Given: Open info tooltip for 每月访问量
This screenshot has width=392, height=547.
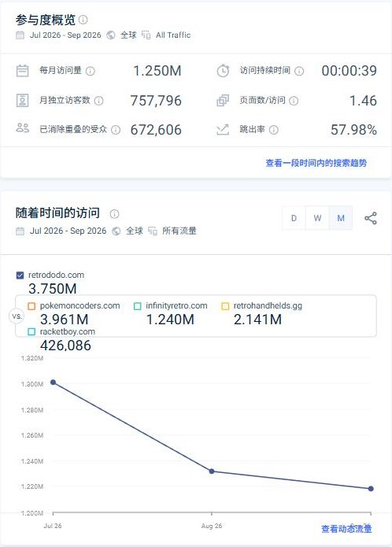Looking at the screenshot, I should pos(91,71).
